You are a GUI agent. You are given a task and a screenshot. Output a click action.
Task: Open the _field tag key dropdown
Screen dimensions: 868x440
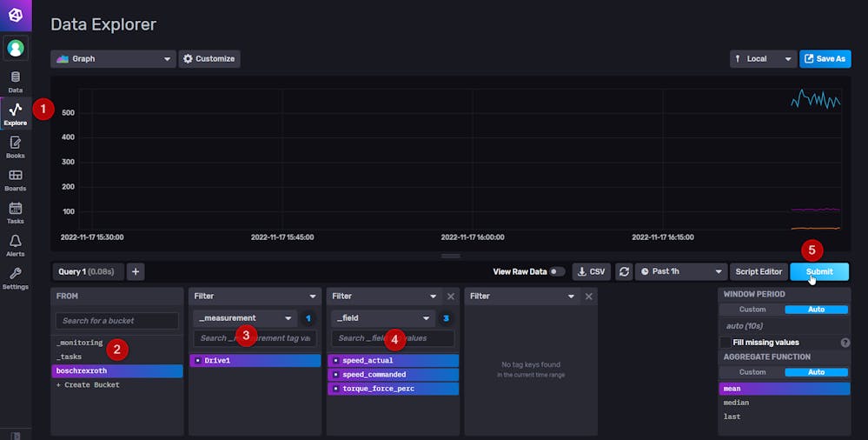click(x=383, y=318)
